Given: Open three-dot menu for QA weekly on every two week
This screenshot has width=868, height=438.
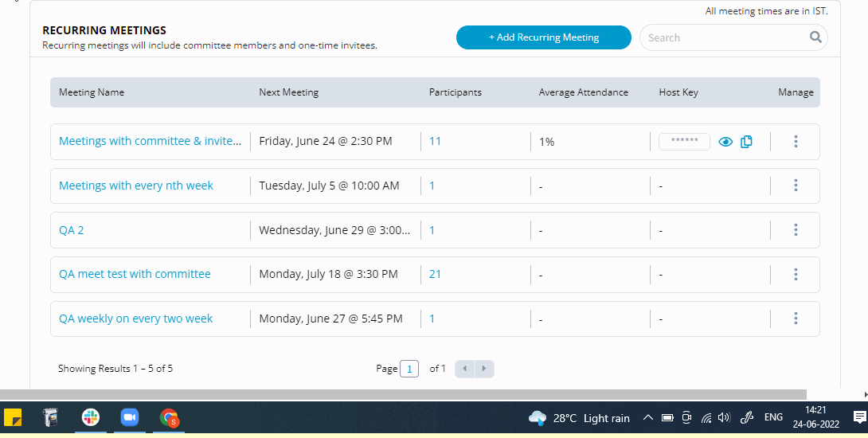Looking at the screenshot, I should (796, 319).
